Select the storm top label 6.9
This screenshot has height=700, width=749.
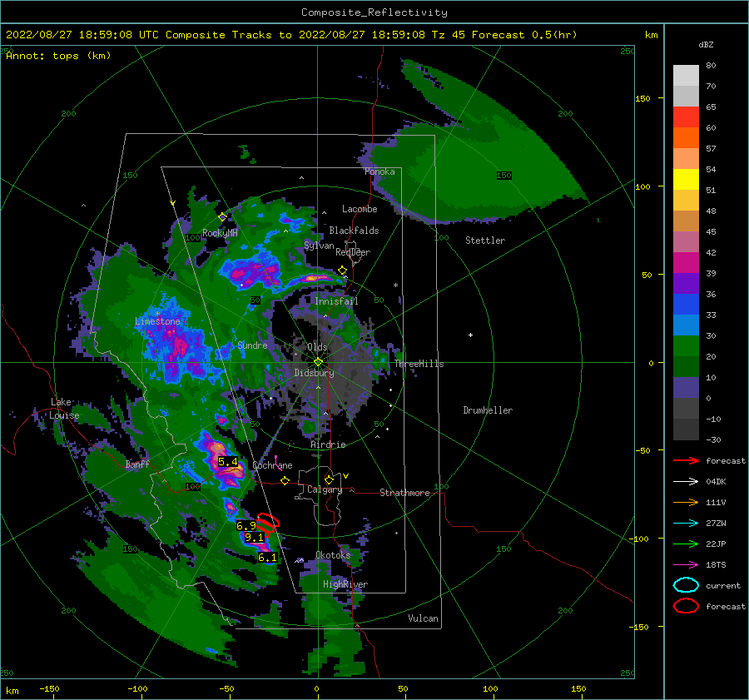246,525
